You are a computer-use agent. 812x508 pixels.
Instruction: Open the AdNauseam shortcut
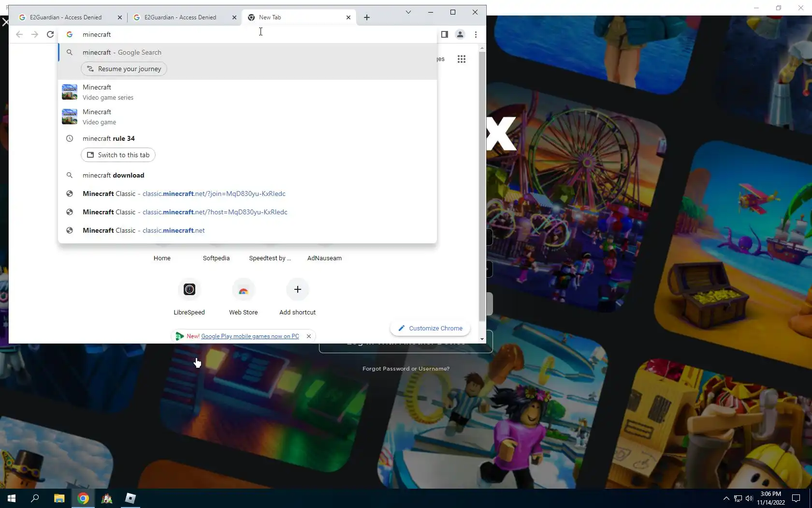click(x=324, y=258)
